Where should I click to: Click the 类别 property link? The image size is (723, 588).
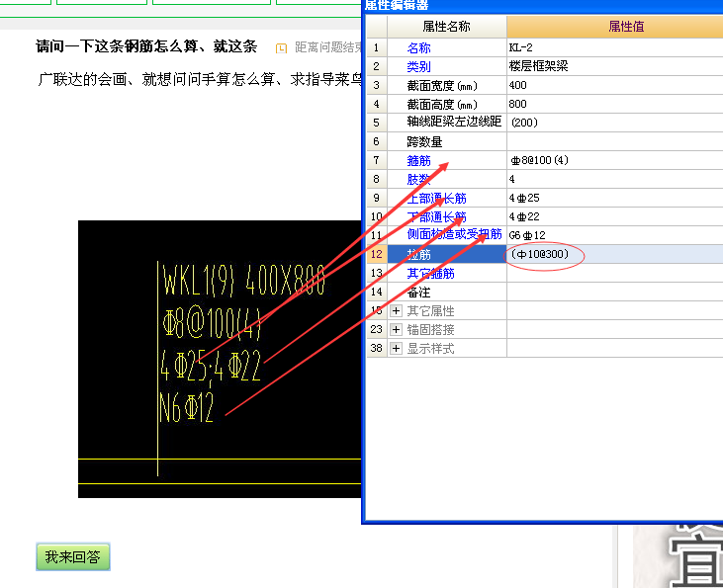coord(418,67)
